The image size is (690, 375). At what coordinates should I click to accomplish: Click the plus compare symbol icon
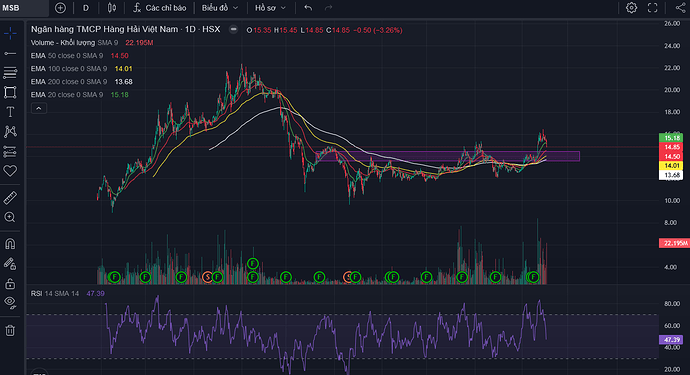click(60, 8)
